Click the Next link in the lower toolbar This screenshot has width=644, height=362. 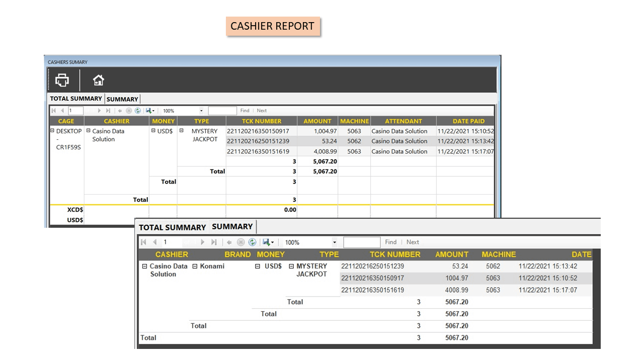[413, 242]
